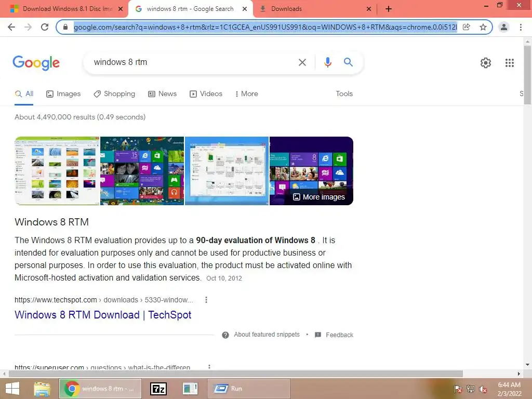
Task: Open Chrome's three-dot menu
Action: pos(521,27)
